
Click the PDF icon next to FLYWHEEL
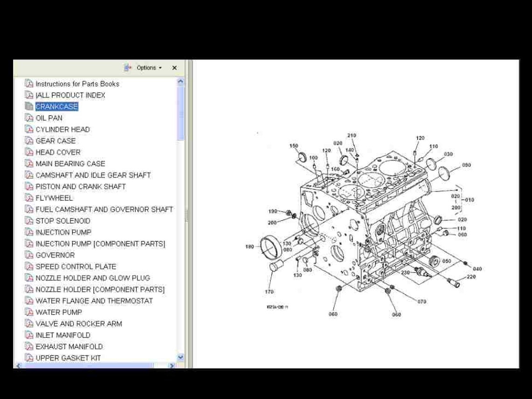(x=29, y=198)
